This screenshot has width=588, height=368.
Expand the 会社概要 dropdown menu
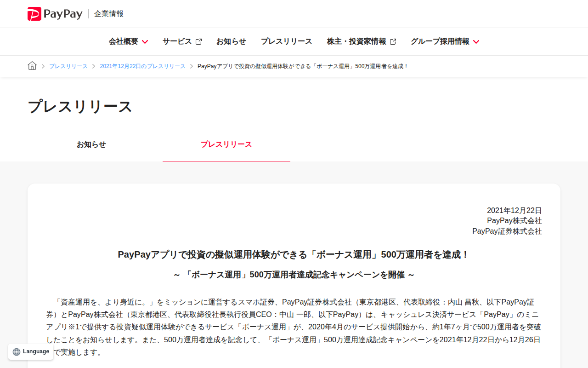coord(129,41)
